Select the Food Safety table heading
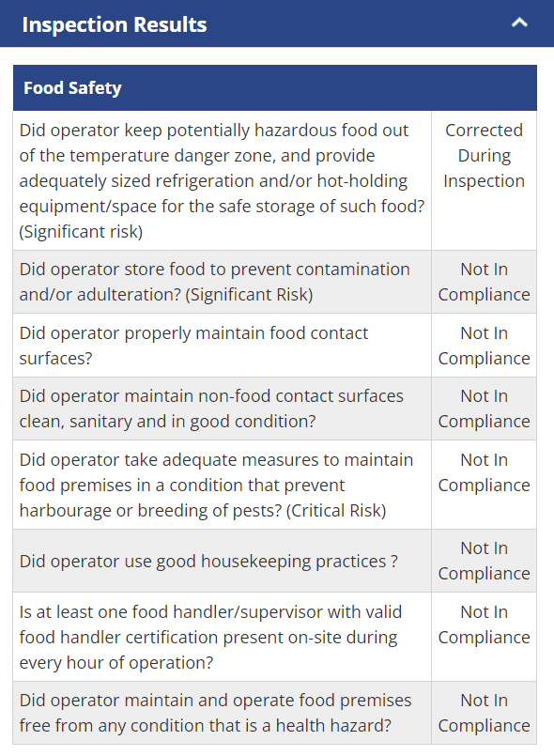554x756 pixels. (x=72, y=87)
